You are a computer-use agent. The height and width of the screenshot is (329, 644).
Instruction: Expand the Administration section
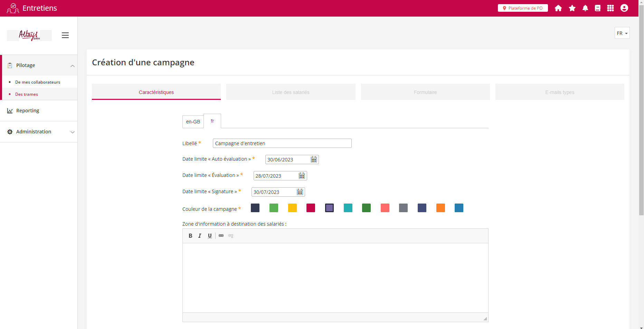point(72,132)
